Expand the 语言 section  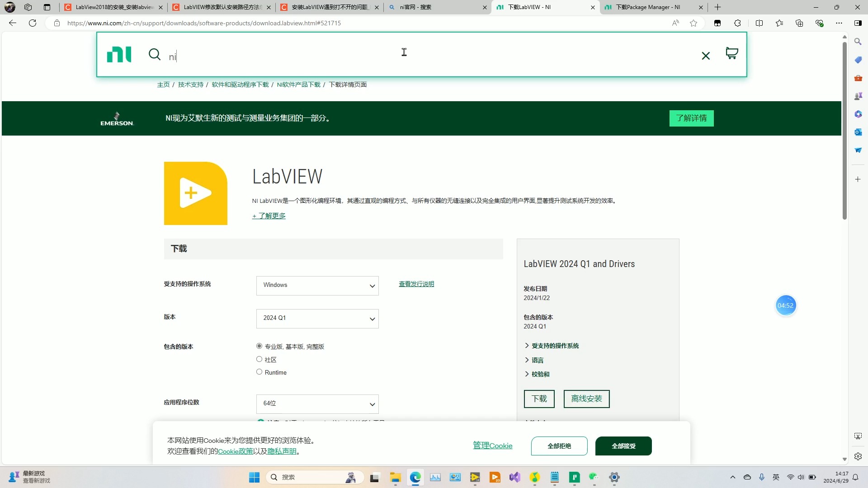(534, 360)
